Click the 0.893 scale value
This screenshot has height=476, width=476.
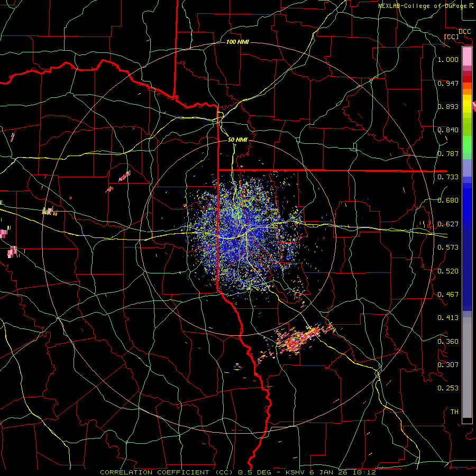pos(448,106)
